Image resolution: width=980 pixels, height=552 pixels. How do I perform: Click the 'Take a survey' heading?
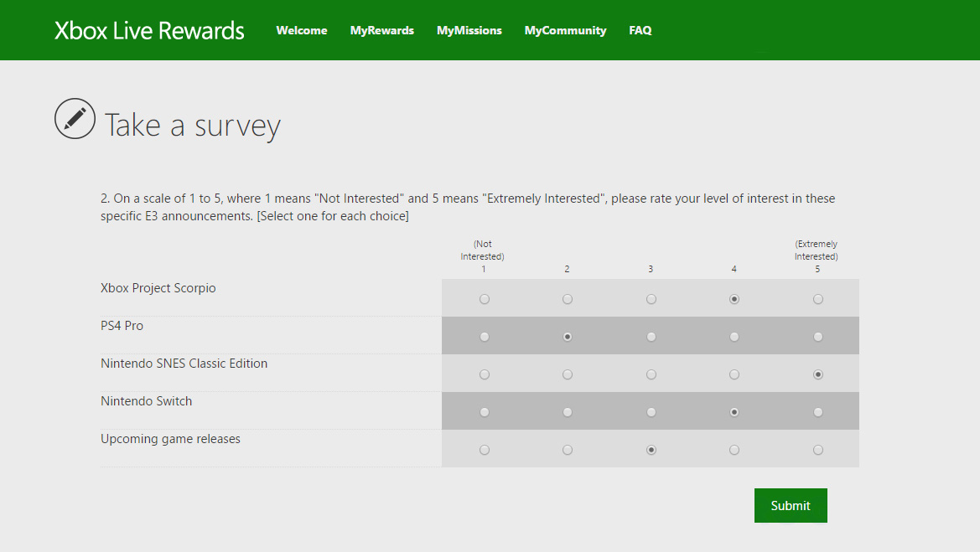coord(193,125)
